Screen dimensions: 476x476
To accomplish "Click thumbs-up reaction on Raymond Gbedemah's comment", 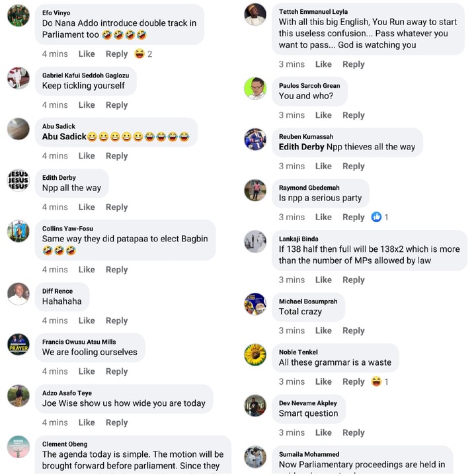I will [x=376, y=217].
